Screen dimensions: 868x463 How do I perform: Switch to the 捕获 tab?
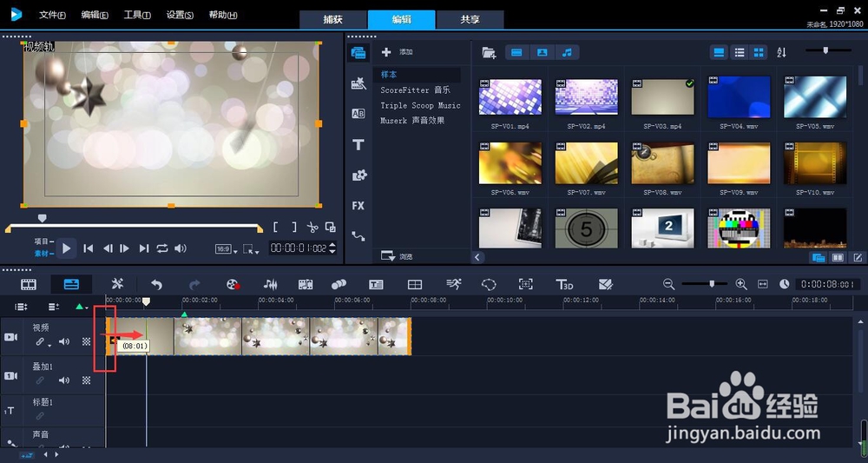[x=333, y=19]
